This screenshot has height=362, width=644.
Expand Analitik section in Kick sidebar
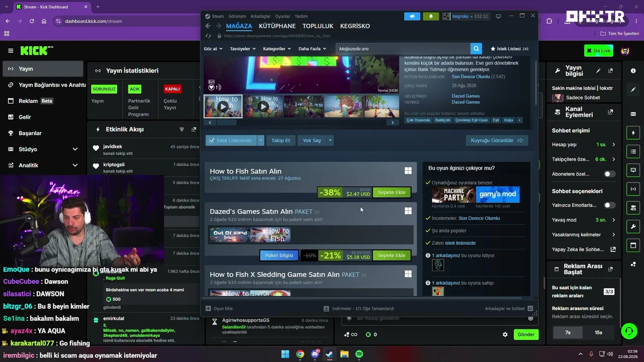[x=75, y=165]
